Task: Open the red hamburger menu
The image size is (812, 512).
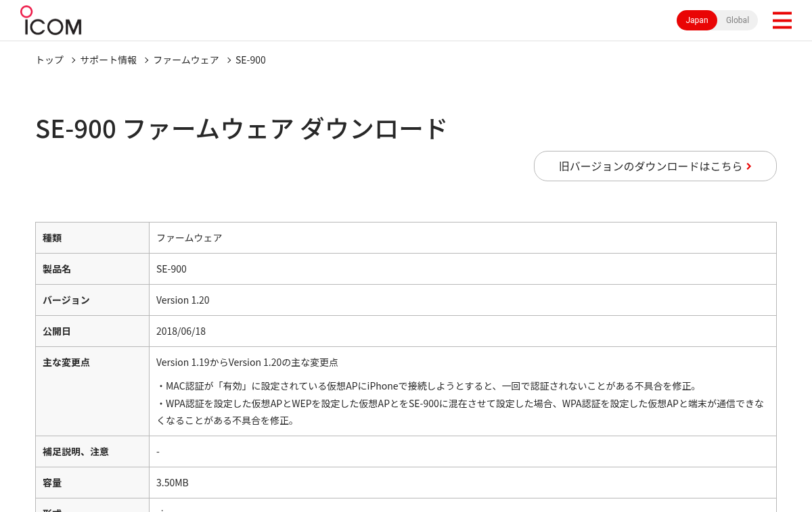Action: (x=782, y=20)
